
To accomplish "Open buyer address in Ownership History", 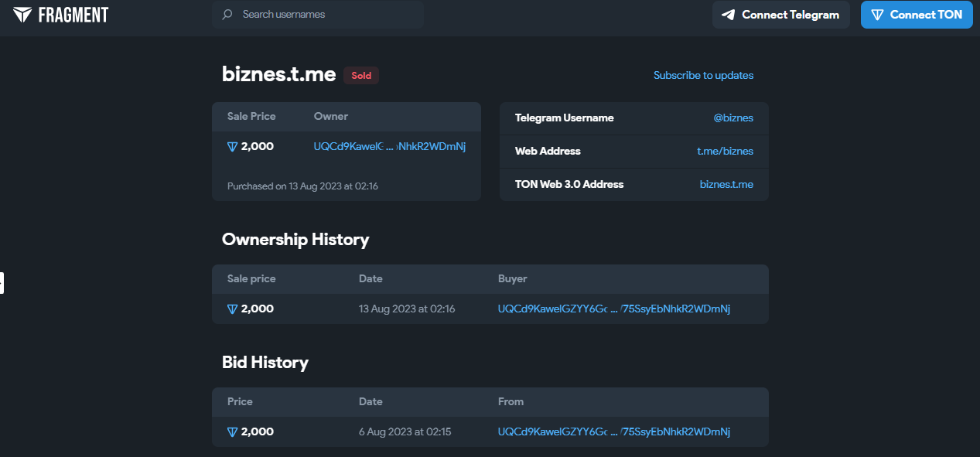I will coord(613,309).
